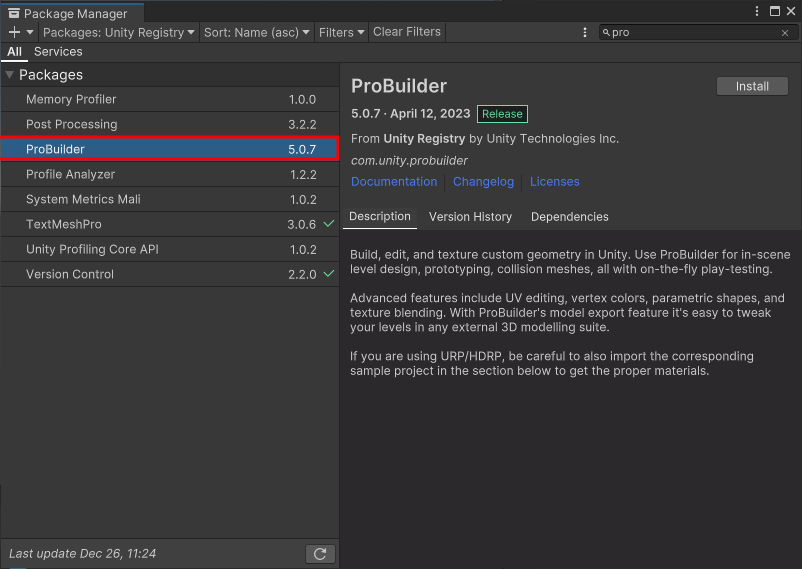
Task: Click the search field containing pro
Action: pyautogui.click(x=698, y=32)
